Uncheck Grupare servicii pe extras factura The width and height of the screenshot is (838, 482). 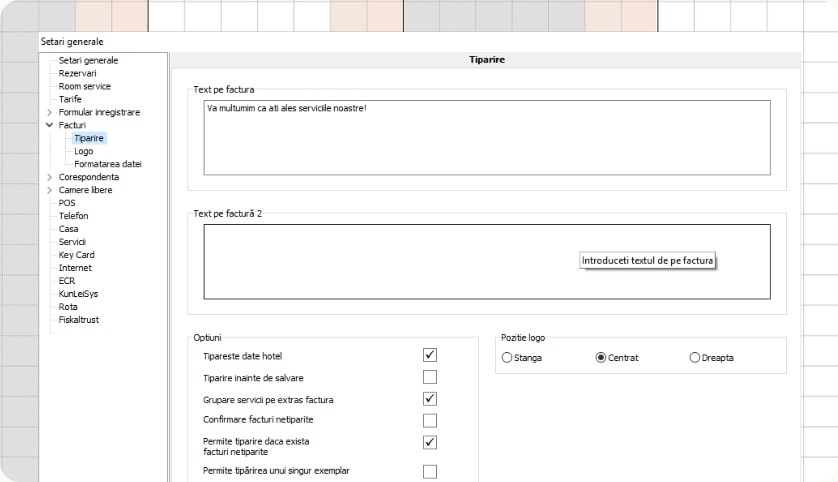(430, 399)
